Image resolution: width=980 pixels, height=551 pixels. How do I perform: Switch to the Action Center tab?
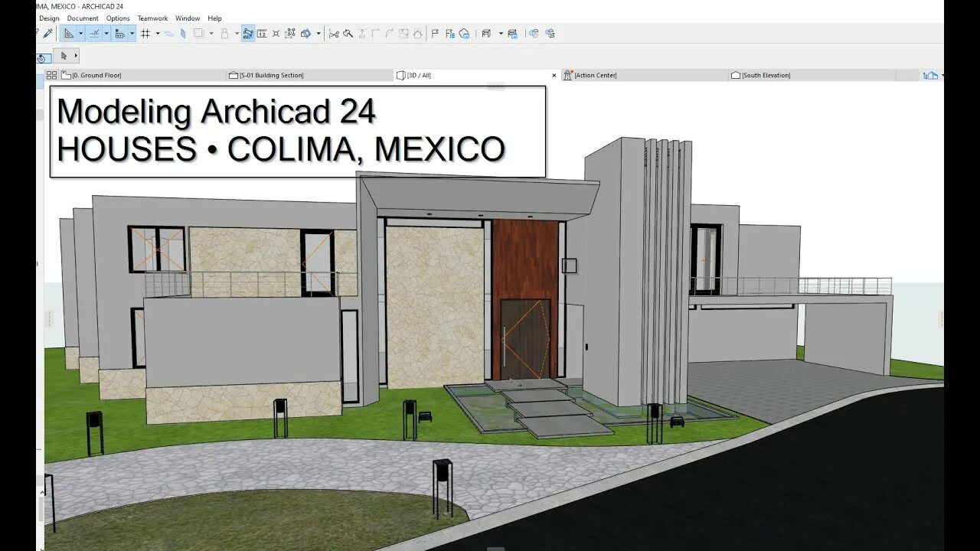pyautogui.click(x=645, y=75)
